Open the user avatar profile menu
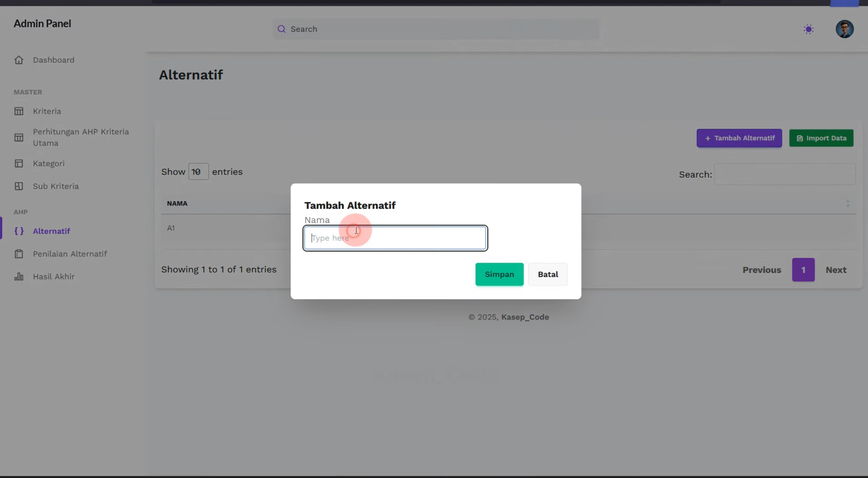The width and height of the screenshot is (868, 478). coord(845,29)
